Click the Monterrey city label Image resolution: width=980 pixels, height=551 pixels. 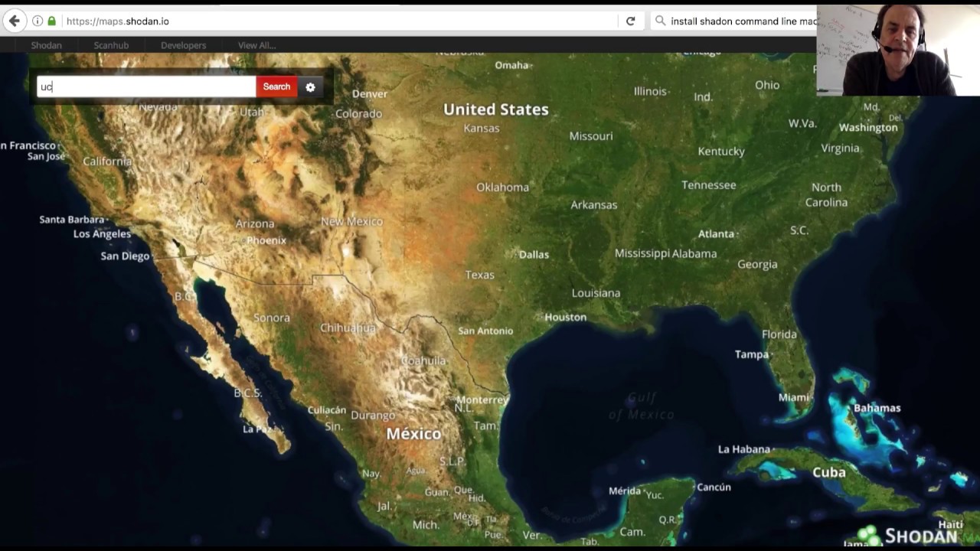click(x=482, y=400)
